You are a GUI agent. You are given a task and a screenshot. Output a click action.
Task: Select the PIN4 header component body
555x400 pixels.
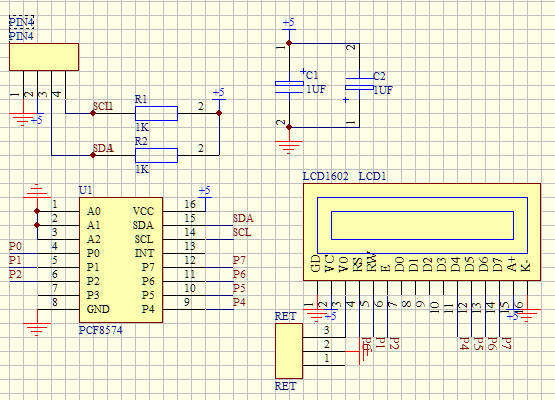coord(44,57)
